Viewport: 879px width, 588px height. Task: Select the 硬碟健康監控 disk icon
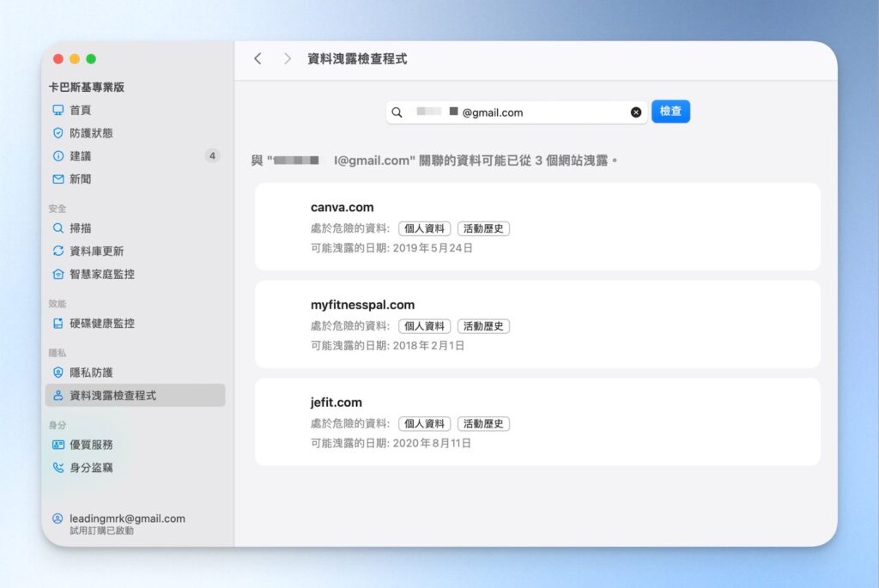pyautogui.click(x=58, y=324)
